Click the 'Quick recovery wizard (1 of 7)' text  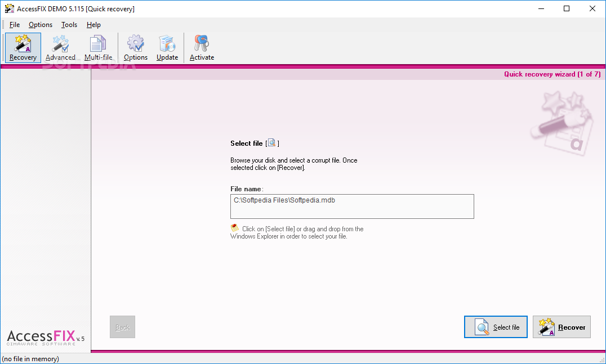coord(552,74)
